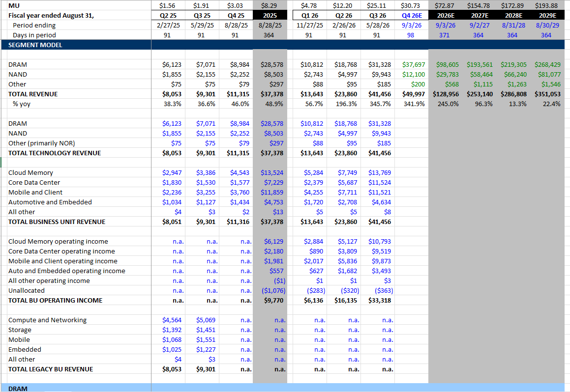Select TOTAL TECHNOLOGY REVENUE row label
The width and height of the screenshot is (570, 392).
[x=55, y=153]
